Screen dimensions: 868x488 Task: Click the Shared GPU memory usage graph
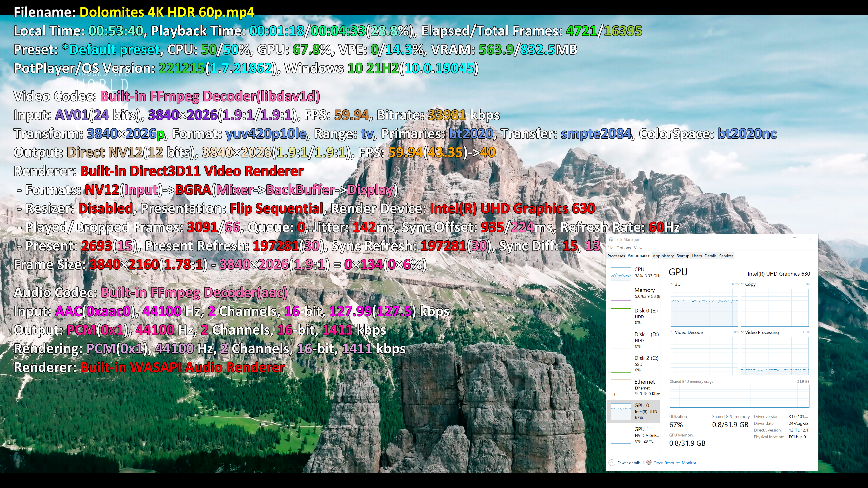[739, 396]
